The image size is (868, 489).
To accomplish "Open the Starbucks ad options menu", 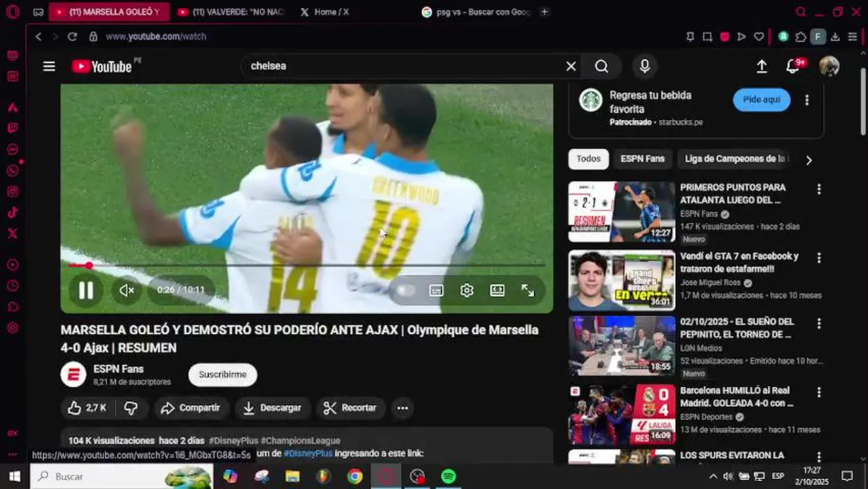I will point(807,100).
